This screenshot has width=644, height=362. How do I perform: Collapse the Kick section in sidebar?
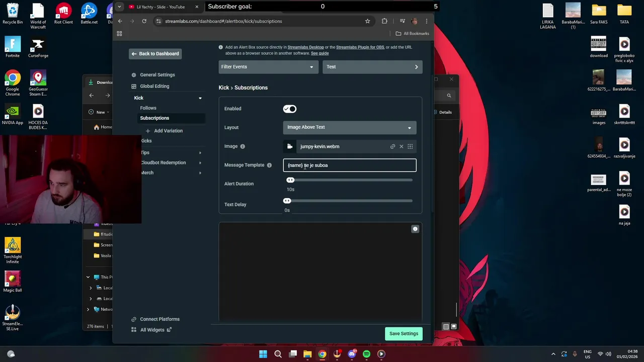pyautogui.click(x=200, y=98)
